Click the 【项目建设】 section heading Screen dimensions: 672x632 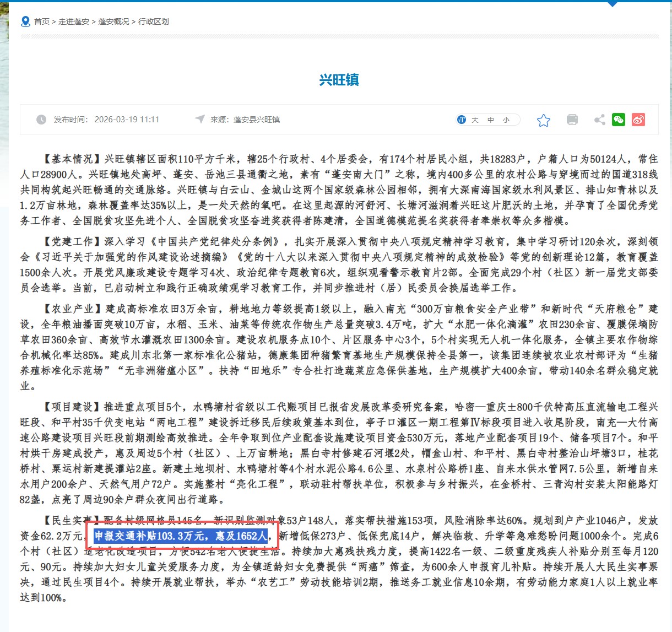point(72,407)
